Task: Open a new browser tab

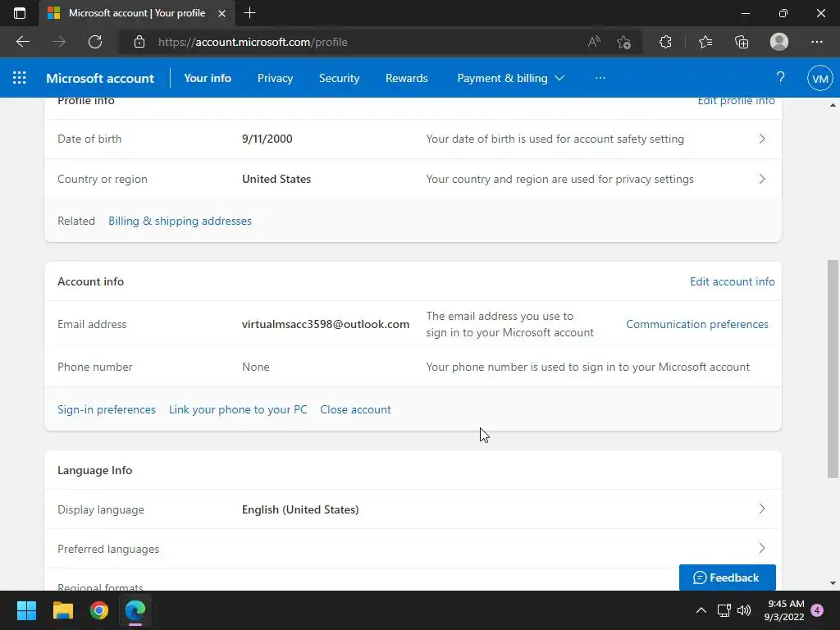Action: [x=249, y=13]
